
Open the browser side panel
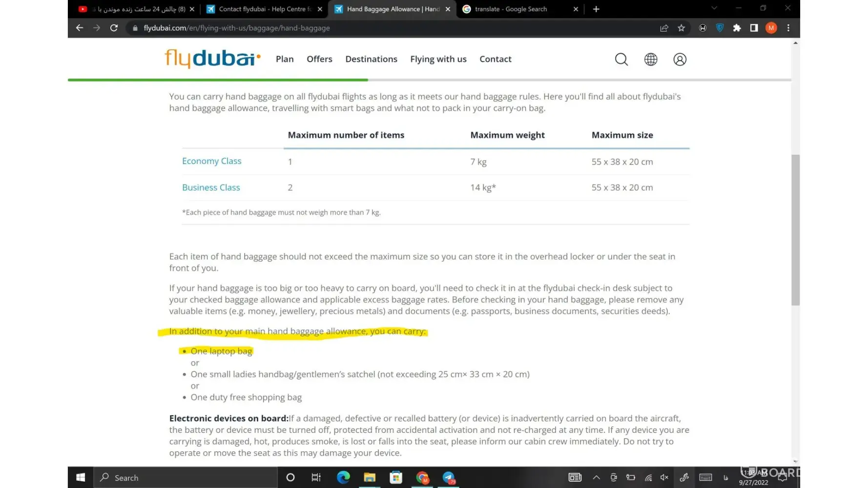pos(754,28)
